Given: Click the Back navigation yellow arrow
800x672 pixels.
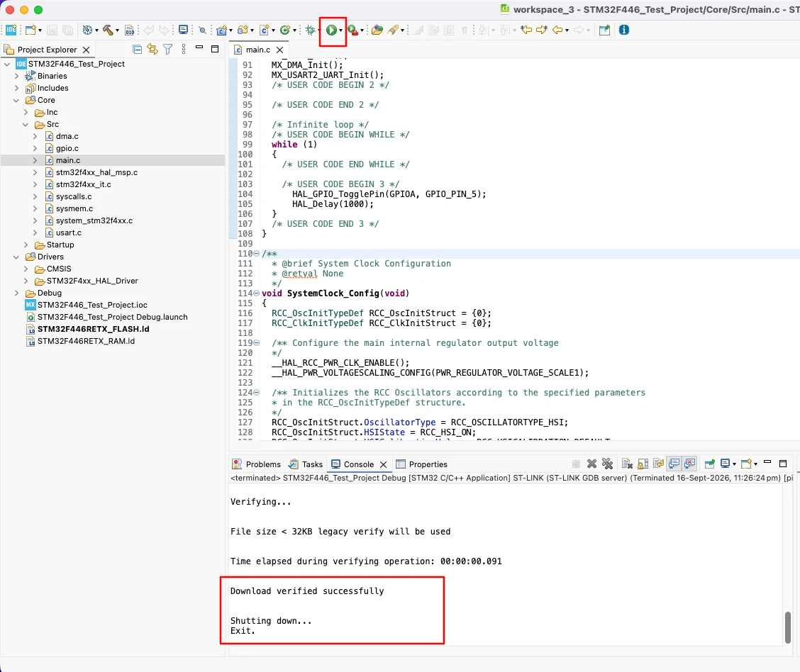Looking at the screenshot, I should click(x=557, y=30).
